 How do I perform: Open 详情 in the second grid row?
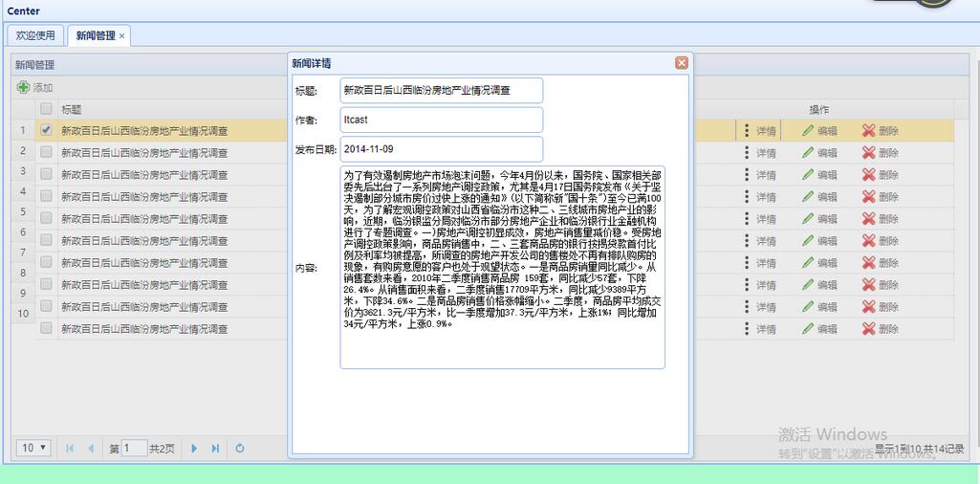click(x=759, y=153)
